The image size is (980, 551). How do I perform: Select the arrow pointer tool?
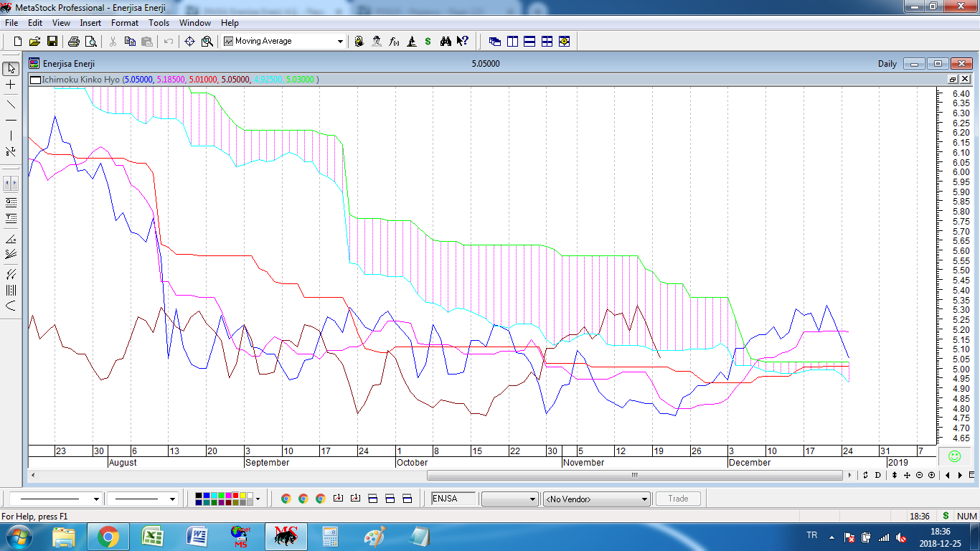pyautogui.click(x=11, y=69)
